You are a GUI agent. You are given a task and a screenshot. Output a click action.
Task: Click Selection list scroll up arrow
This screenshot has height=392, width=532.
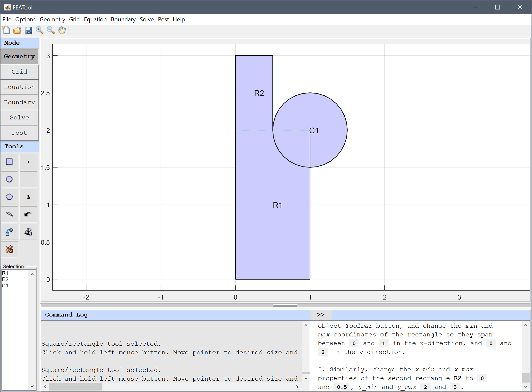32,274
